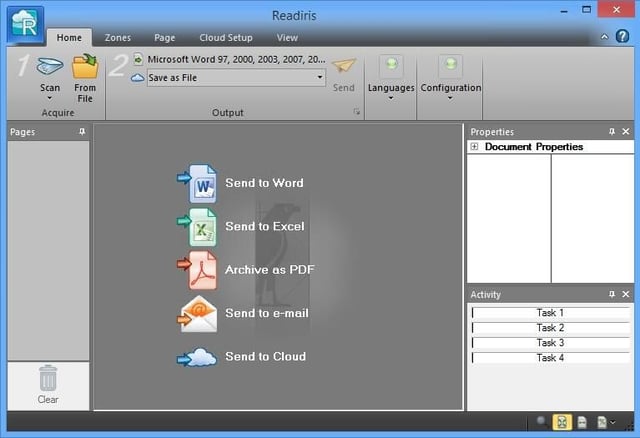Open a document with From File icon
The height and width of the screenshot is (438, 640).
(85, 66)
